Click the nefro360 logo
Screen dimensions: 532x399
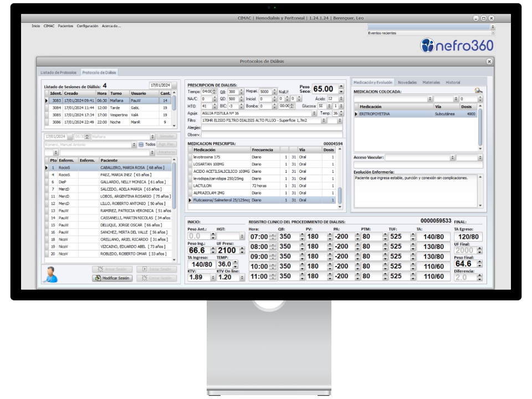(457, 45)
